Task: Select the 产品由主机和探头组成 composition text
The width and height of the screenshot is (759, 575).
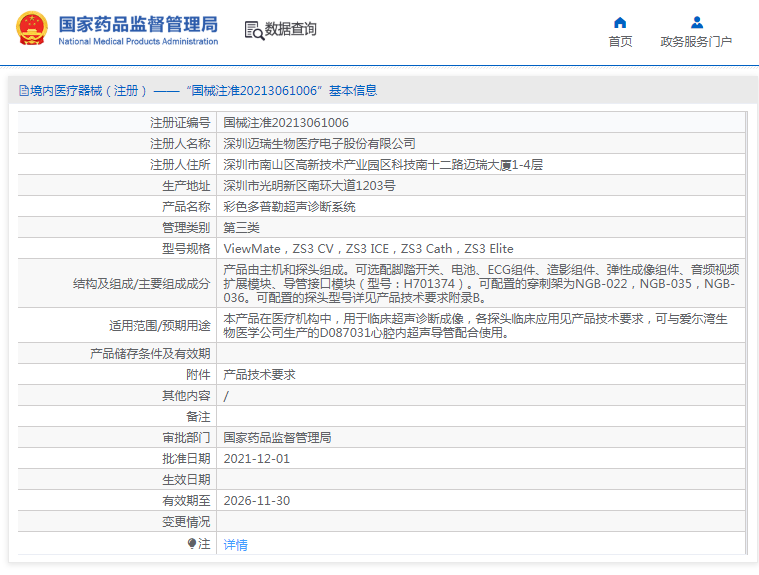Action: 481,284
